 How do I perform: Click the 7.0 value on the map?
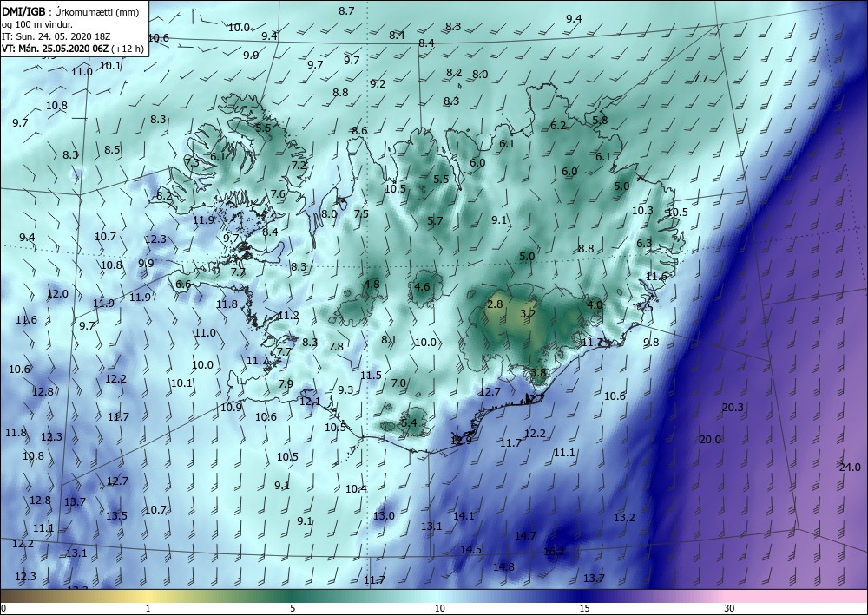[x=398, y=383]
